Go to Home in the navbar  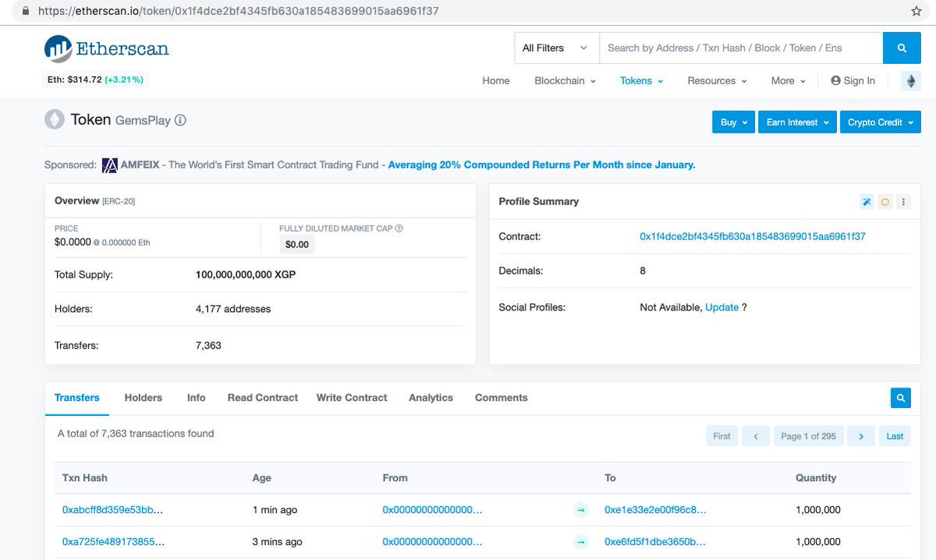pos(496,81)
